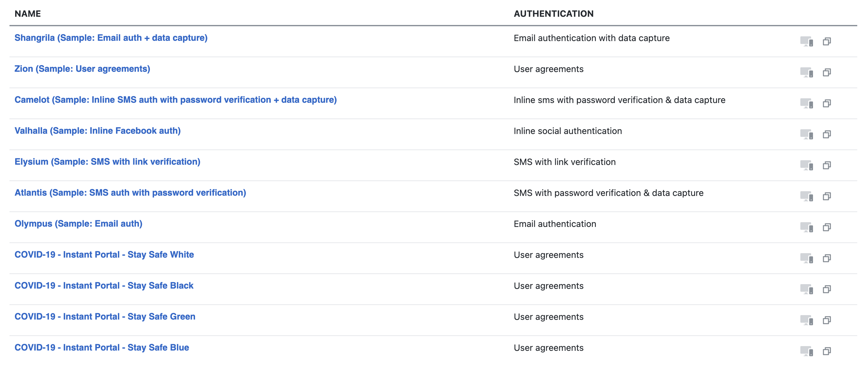Click the NAME column header

pos(28,14)
